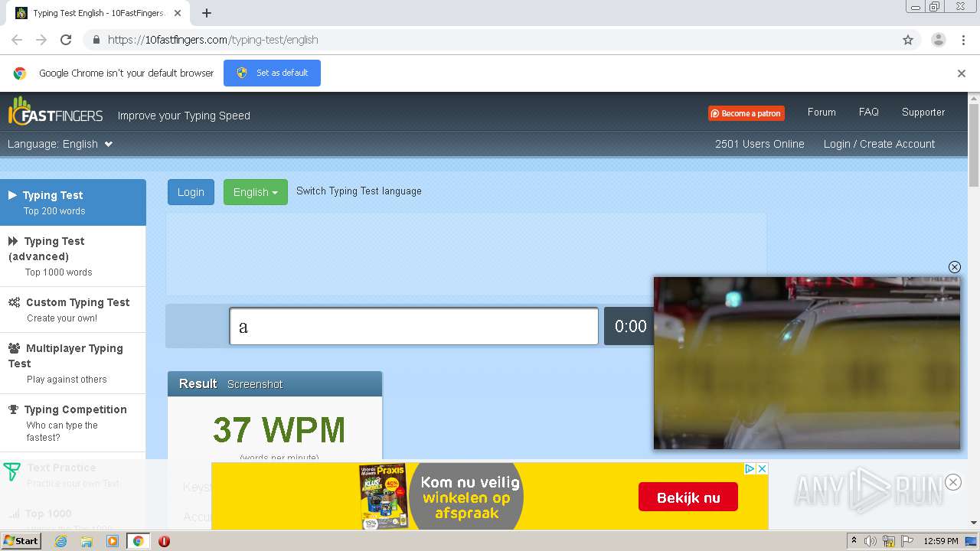Open Typing Test (advanced) mode

pyautogui.click(x=73, y=256)
